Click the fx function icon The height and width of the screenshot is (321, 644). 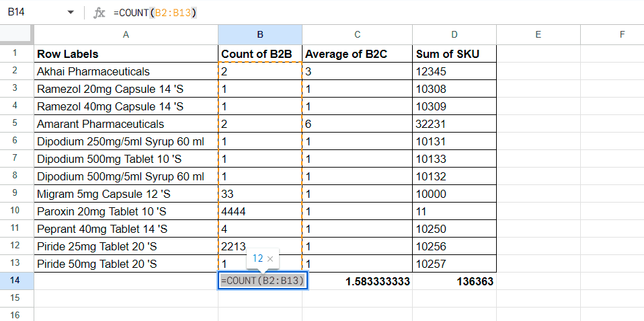coord(99,13)
